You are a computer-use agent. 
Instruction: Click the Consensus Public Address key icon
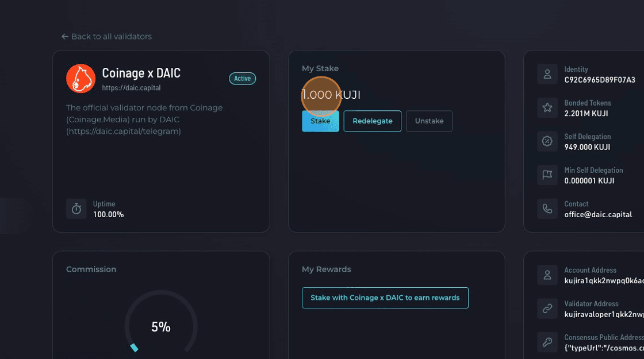pos(547,342)
